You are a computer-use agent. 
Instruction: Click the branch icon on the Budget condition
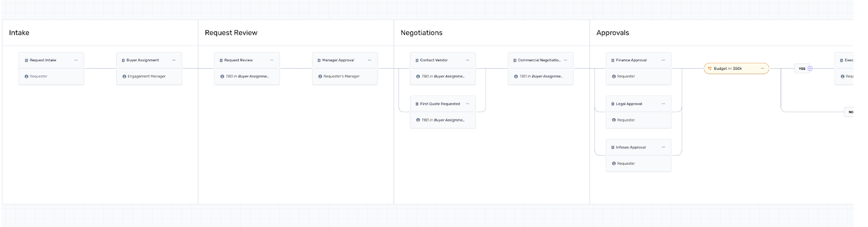pos(710,69)
